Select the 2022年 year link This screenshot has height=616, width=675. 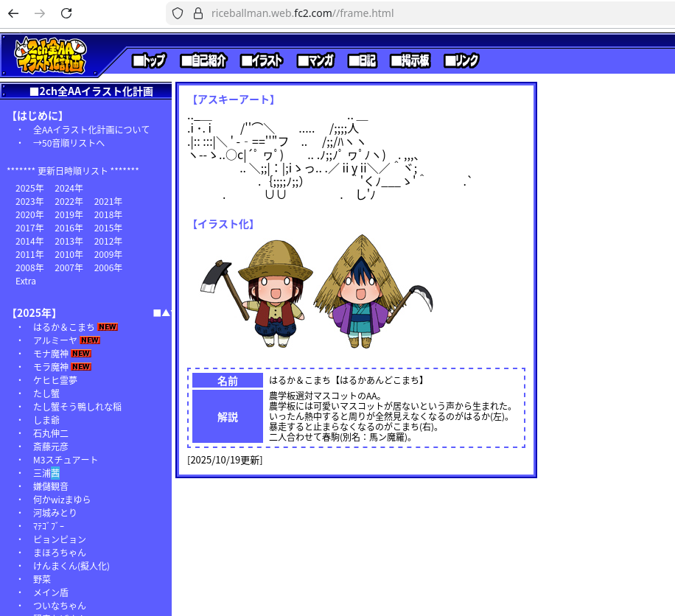tap(69, 201)
